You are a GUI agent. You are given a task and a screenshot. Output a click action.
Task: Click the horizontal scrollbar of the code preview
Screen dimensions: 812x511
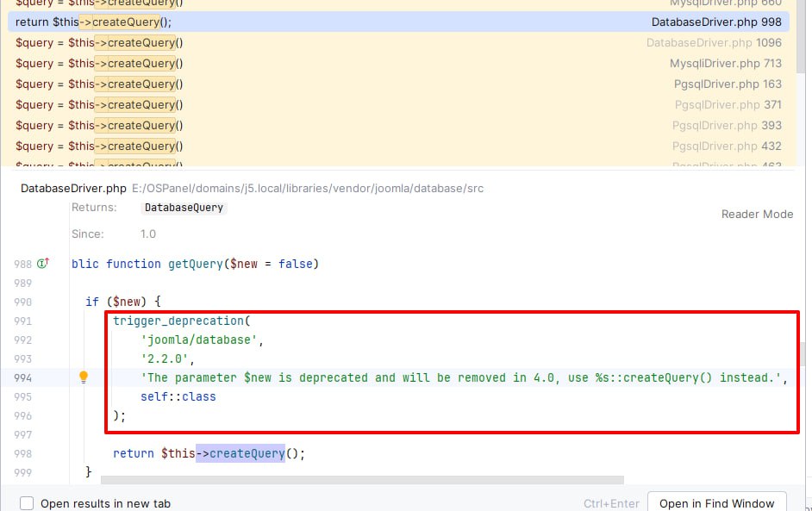(x=362, y=480)
